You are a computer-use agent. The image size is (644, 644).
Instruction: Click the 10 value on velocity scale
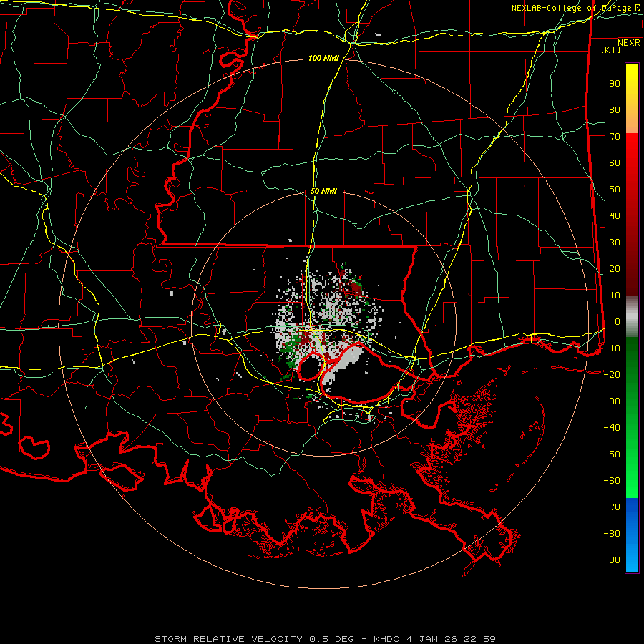615,296
